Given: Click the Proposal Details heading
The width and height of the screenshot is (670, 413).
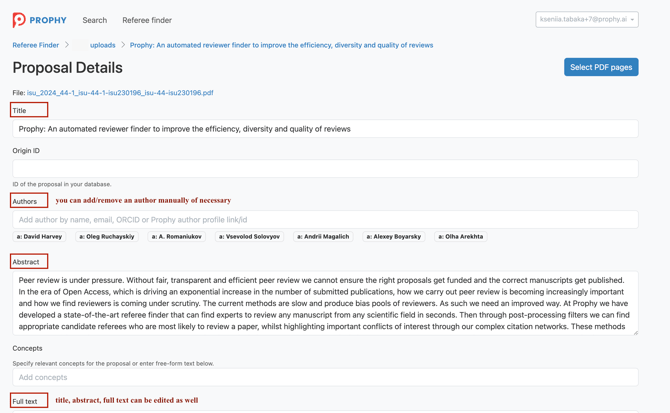Looking at the screenshot, I should click(x=68, y=67).
